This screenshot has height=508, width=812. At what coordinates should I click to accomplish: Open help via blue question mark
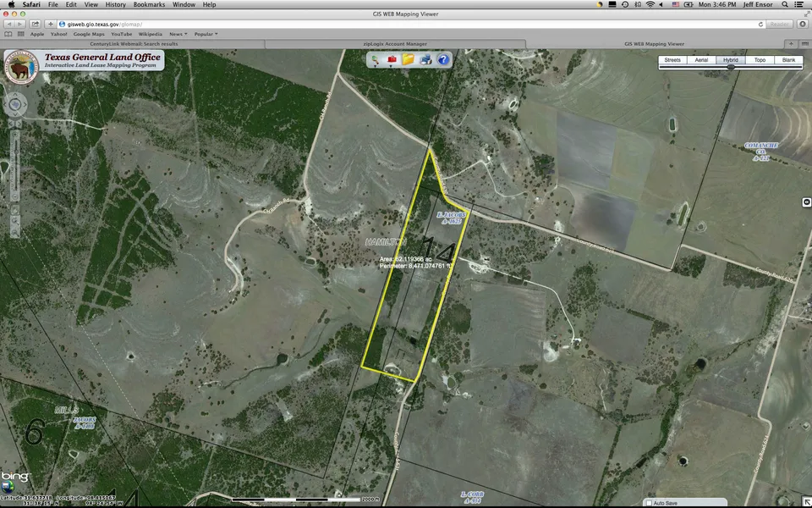tap(443, 59)
